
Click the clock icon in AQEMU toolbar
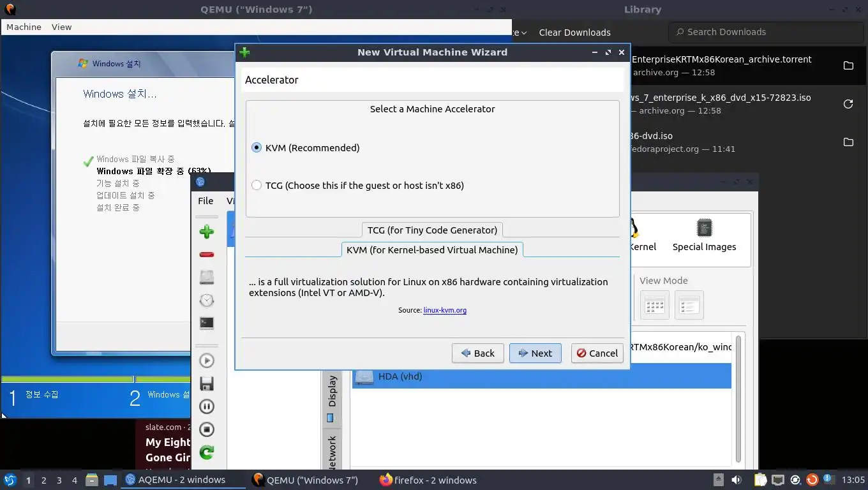click(206, 300)
